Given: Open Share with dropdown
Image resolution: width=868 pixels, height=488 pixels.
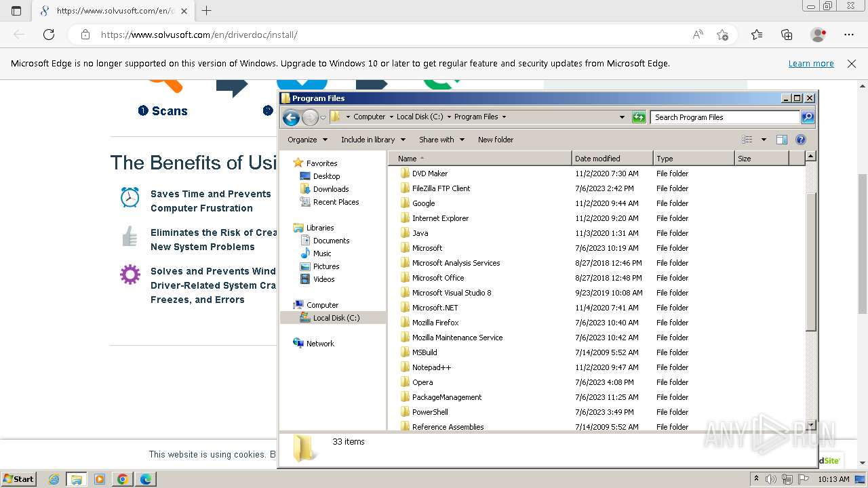Looking at the screenshot, I should pyautogui.click(x=441, y=140).
